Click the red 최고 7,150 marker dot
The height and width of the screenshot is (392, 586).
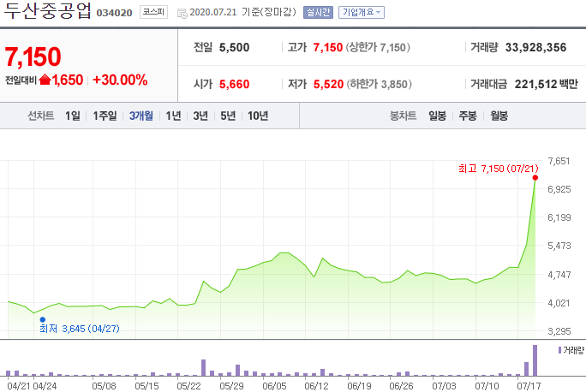[x=535, y=178]
